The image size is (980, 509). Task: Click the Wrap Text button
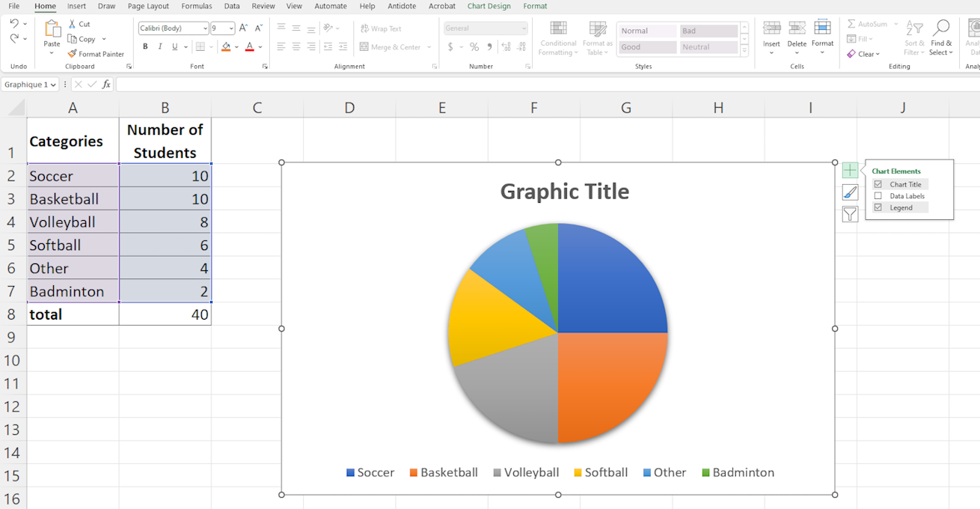click(381, 28)
